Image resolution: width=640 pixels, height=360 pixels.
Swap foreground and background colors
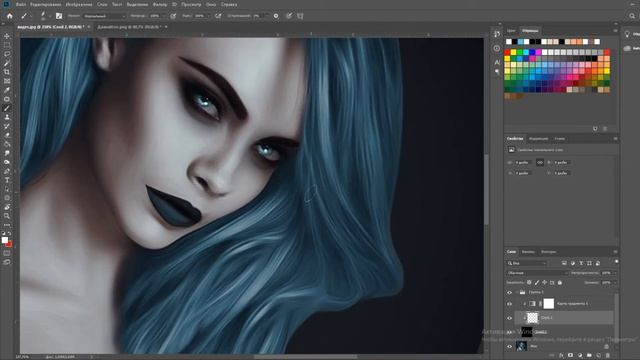(x=10, y=233)
